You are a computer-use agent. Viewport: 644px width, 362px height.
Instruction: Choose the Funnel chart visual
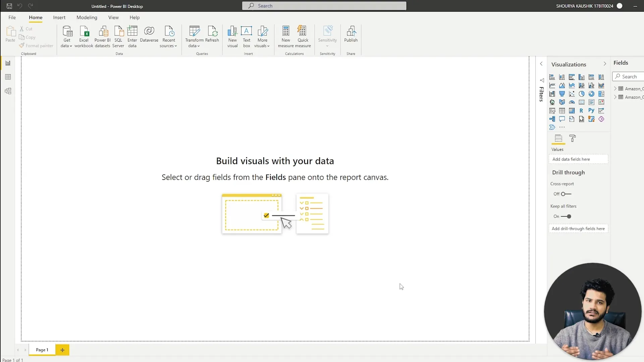click(562, 94)
